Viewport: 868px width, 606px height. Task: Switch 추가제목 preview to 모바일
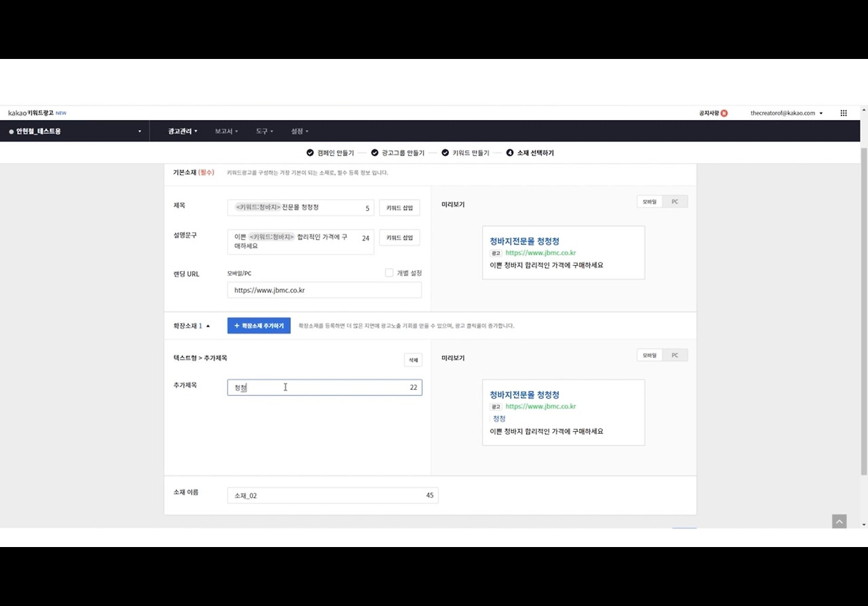pyautogui.click(x=650, y=355)
